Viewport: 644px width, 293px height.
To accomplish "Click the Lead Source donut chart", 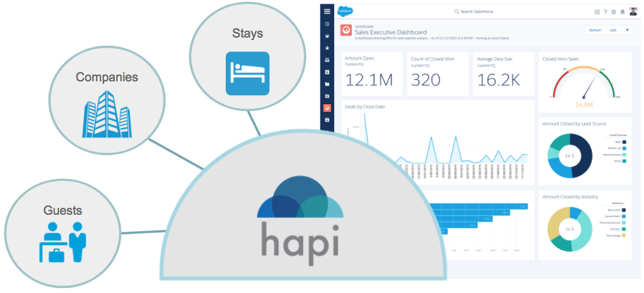I will coord(569,156).
